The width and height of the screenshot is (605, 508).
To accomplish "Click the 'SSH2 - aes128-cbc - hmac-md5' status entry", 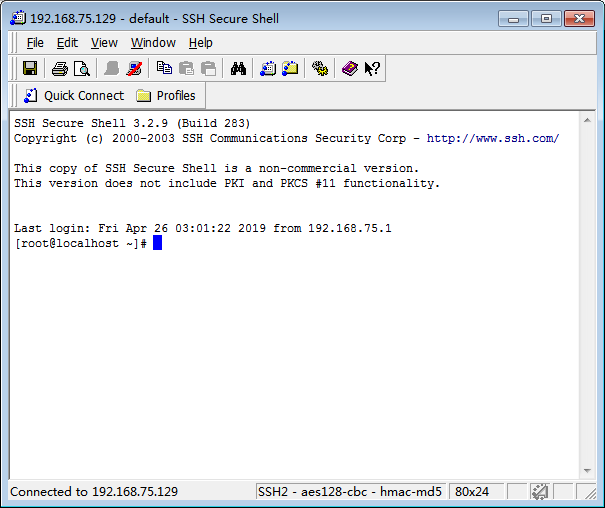I will click(350, 492).
